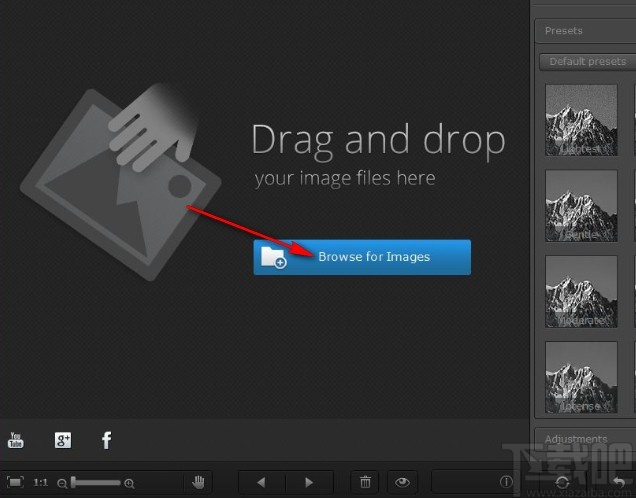Click the zoom in magnifier icon
This screenshot has width=636, height=498.
click(129, 483)
